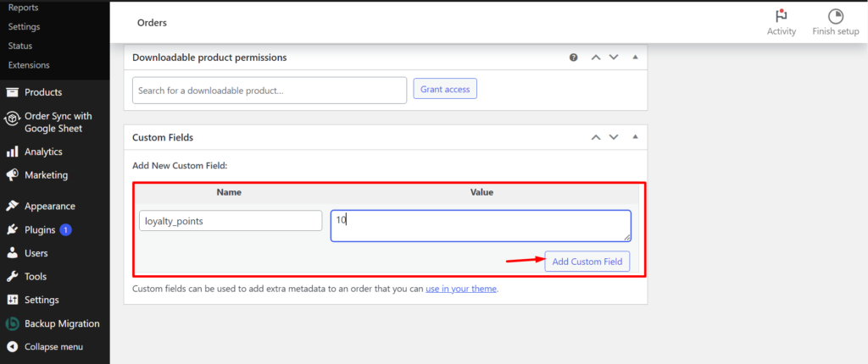Click the Finish setup progress icon
Image resolution: width=868 pixels, height=364 pixels.
click(835, 16)
